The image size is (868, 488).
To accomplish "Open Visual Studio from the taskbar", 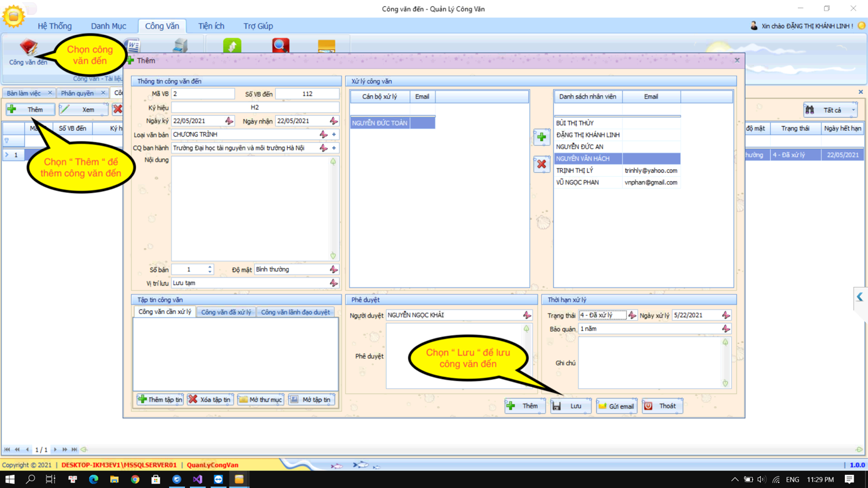I will (x=197, y=479).
